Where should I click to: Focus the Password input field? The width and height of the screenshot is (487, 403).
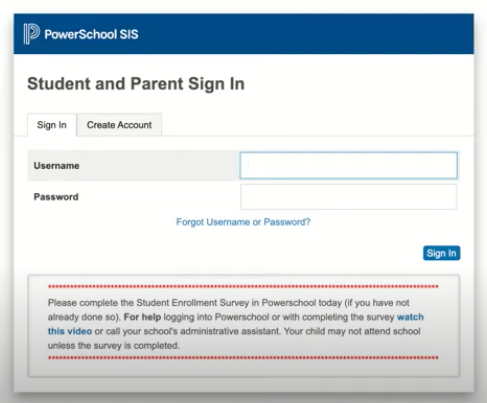tap(349, 197)
